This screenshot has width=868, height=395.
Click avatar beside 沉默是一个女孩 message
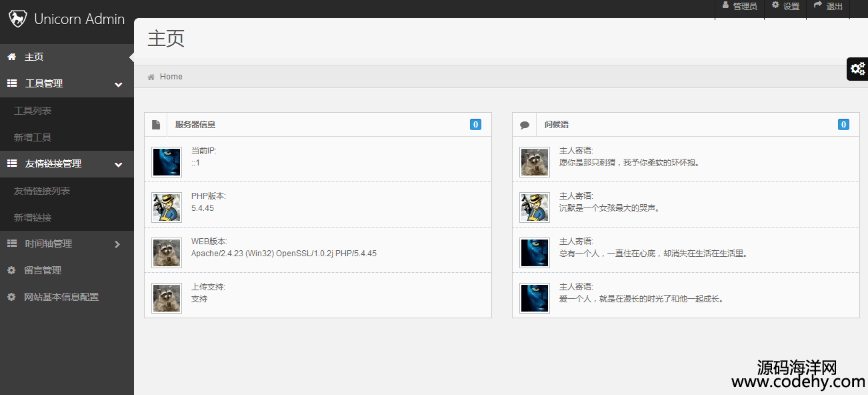point(535,208)
